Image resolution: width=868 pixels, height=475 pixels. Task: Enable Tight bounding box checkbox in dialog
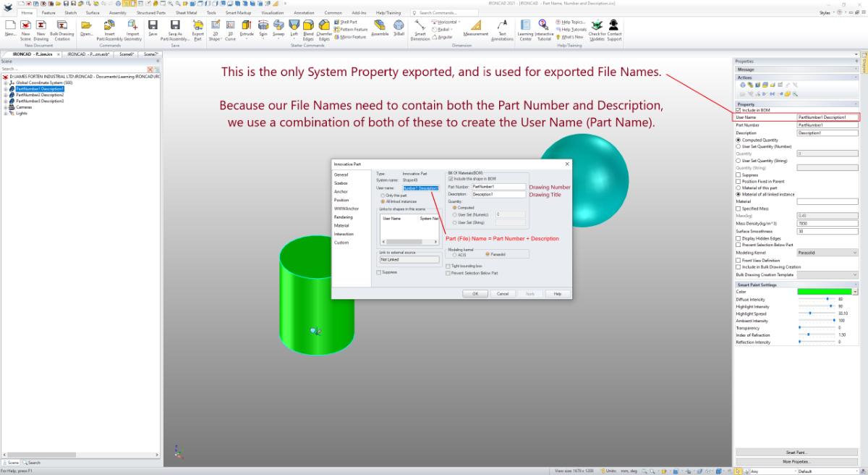click(448, 266)
